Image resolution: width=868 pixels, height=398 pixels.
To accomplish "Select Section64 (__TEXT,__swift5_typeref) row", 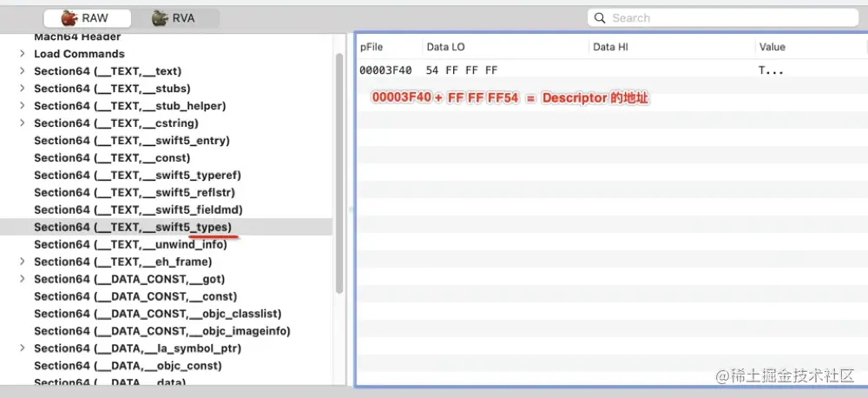I will [166, 176].
